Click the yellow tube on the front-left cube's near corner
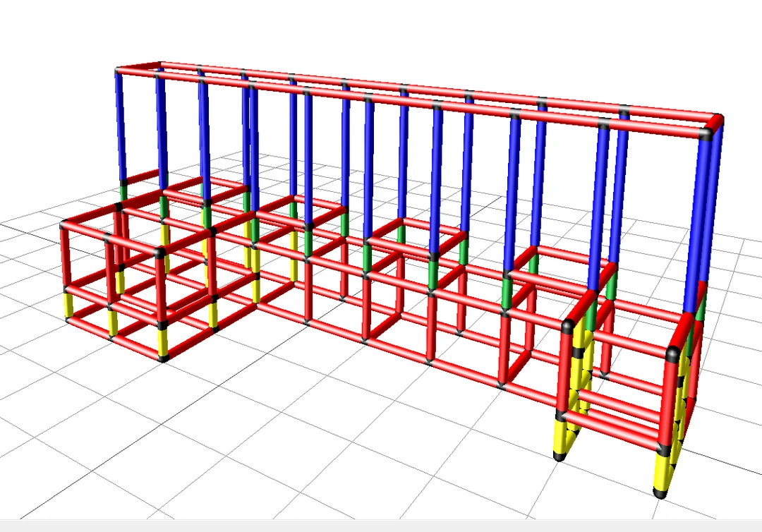The width and height of the screenshot is (762, 532). pyautogui.click(x=164, y=341)
